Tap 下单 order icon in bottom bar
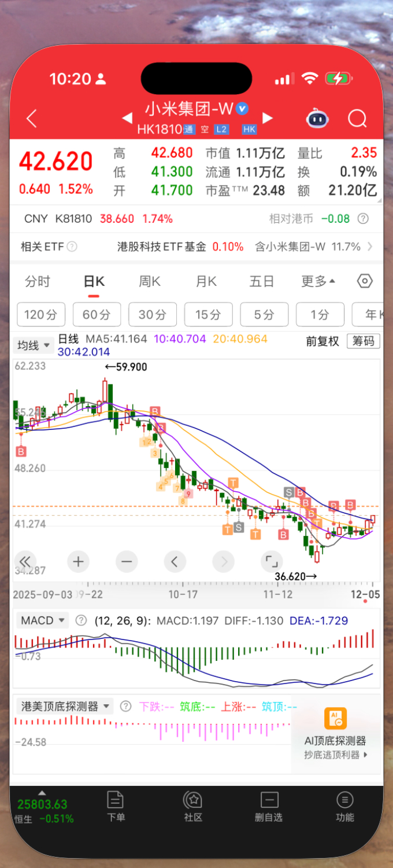Image resolution: width=393 pixels, height=868 pixels. coord(116,800)
